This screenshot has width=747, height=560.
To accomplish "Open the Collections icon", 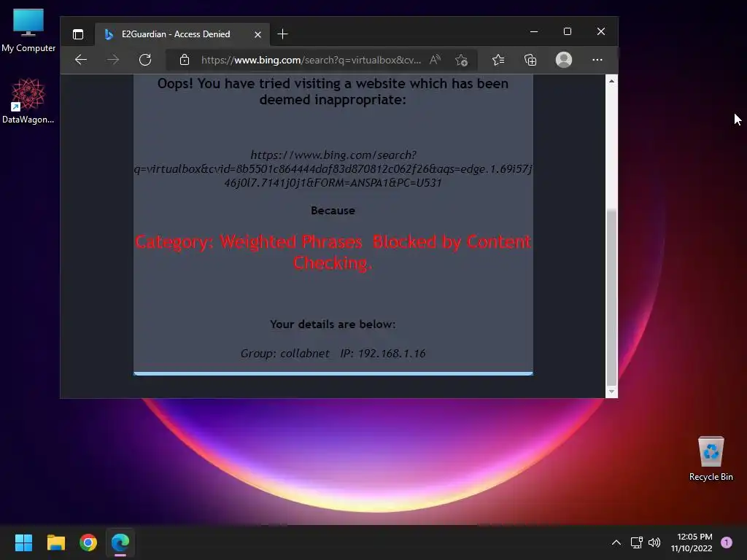I will (x=530, y=60).
